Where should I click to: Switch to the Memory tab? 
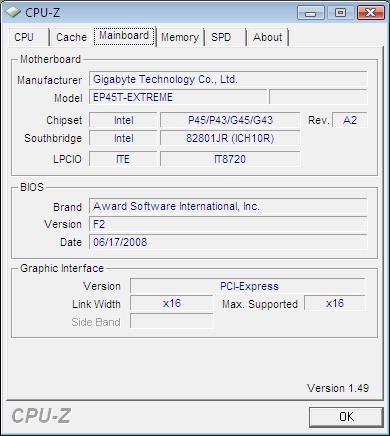180,37
